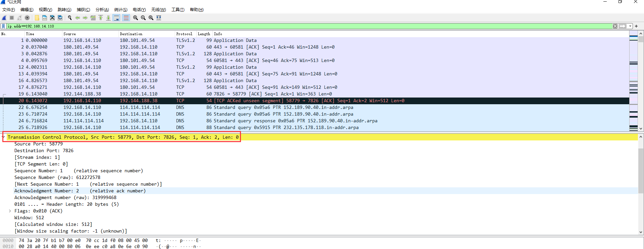Sort packets by No. column header
This screenshot has width=644, height=249.
tap(12, 34)
